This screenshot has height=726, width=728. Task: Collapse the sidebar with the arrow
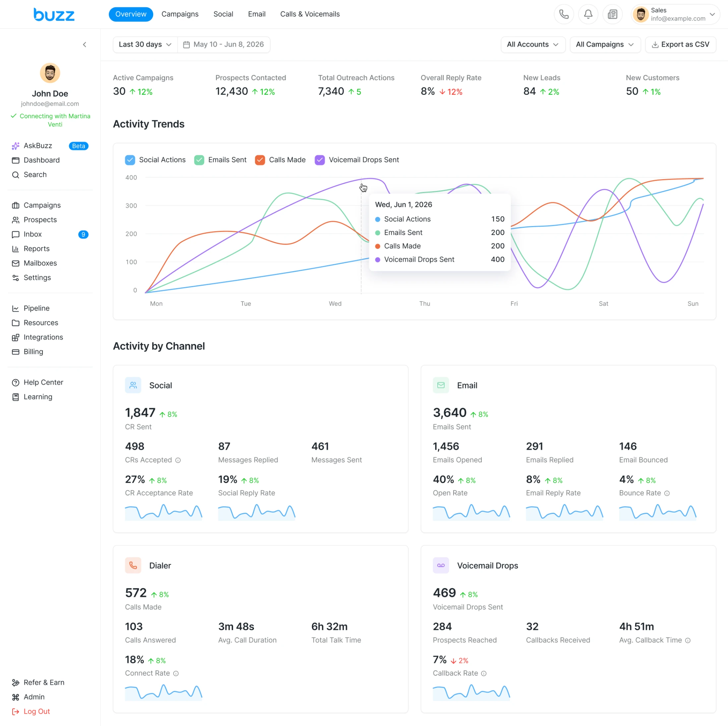coord(85,44)
